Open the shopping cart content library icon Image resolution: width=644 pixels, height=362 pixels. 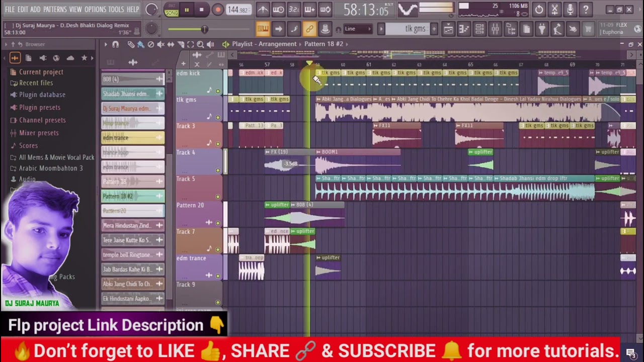(588, 29)
